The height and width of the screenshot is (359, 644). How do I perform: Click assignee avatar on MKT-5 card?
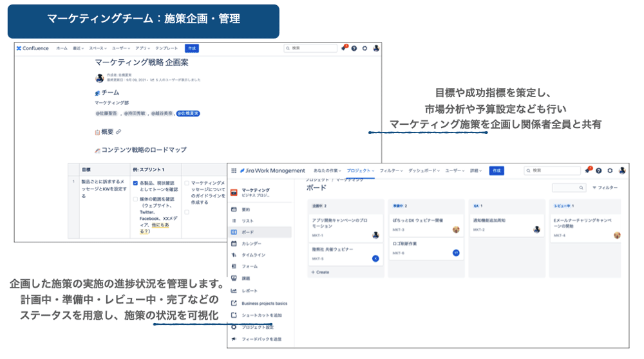click(x=375, y=259)
